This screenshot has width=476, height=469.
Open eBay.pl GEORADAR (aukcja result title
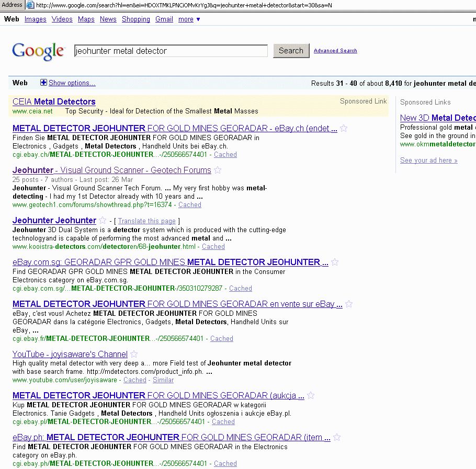click(x=158, y=396)
